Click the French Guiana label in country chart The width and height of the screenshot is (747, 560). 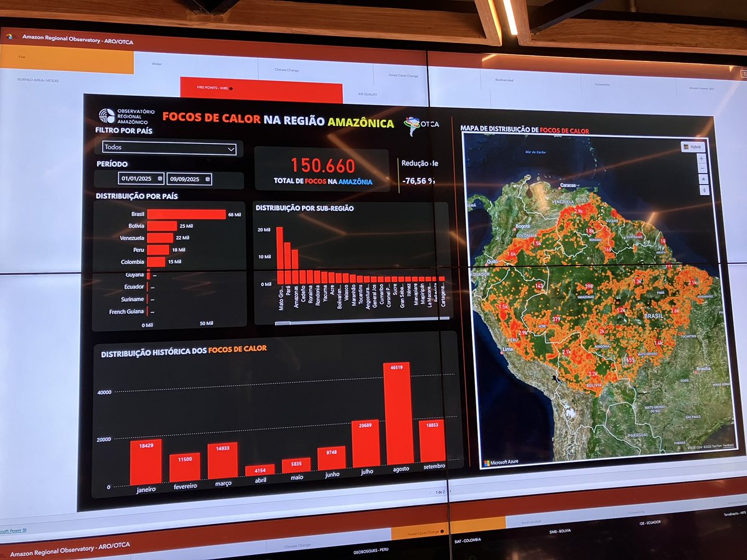coord(126,312)
